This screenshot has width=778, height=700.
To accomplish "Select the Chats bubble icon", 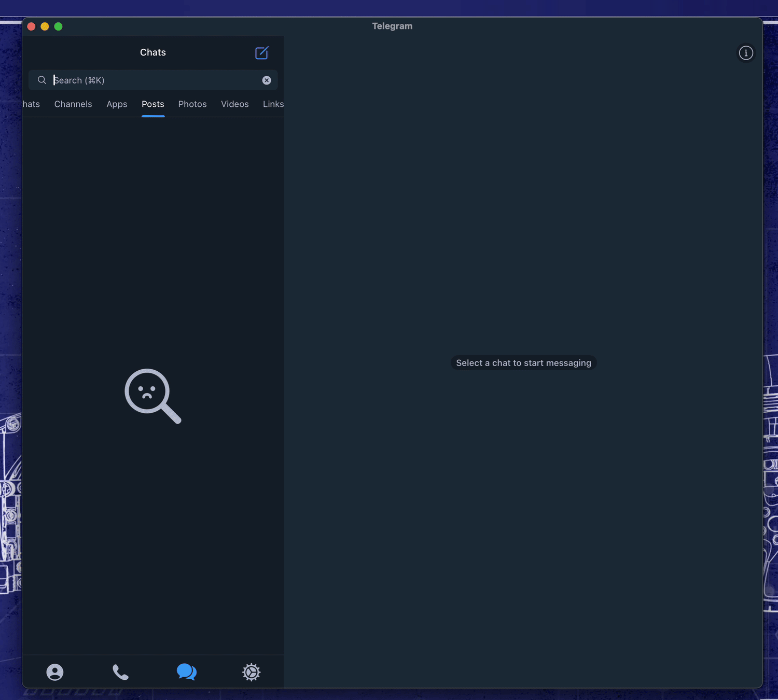I will [186, 672].
